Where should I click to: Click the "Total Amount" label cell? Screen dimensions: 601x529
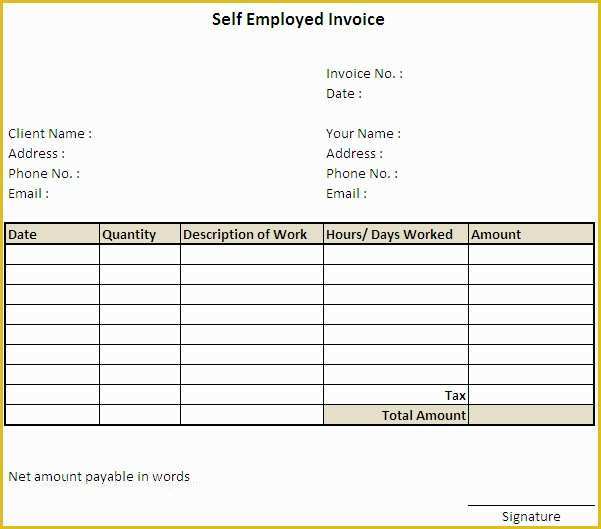click(396, 415)
